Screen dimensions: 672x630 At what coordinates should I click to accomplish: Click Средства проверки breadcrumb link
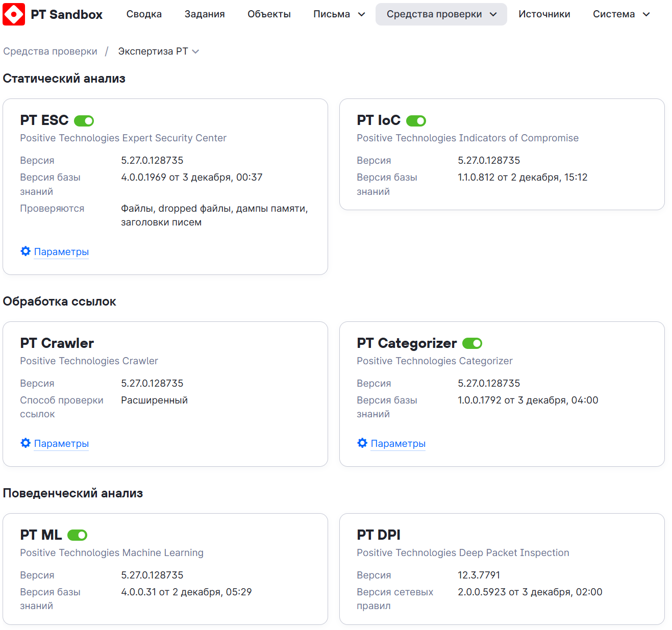coord(50,52)
